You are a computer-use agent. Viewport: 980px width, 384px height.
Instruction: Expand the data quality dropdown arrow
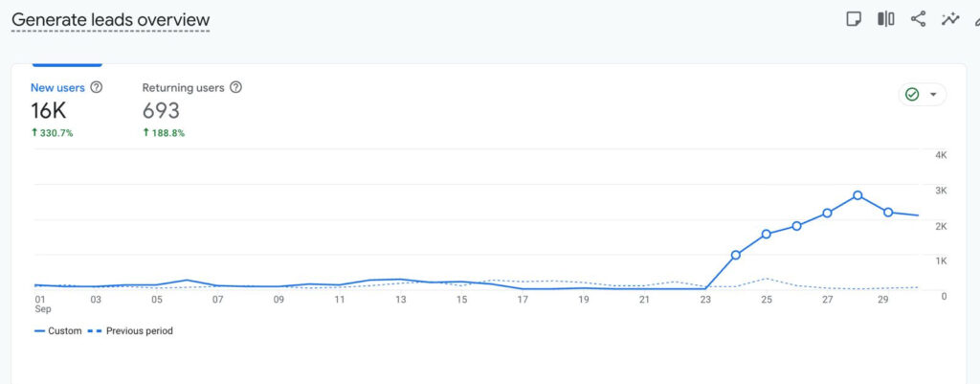[x=933, y=95]
